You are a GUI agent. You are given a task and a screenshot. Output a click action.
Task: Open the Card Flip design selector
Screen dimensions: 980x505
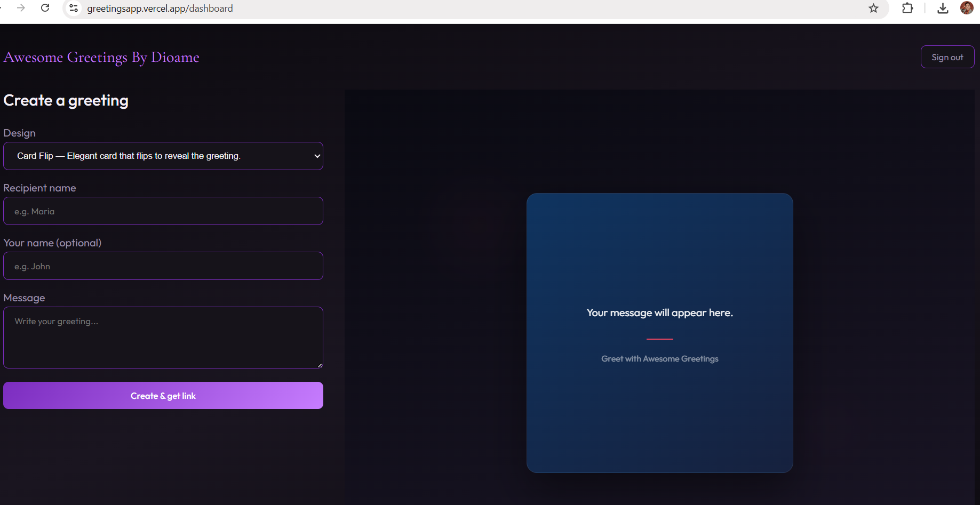point(163,156)
